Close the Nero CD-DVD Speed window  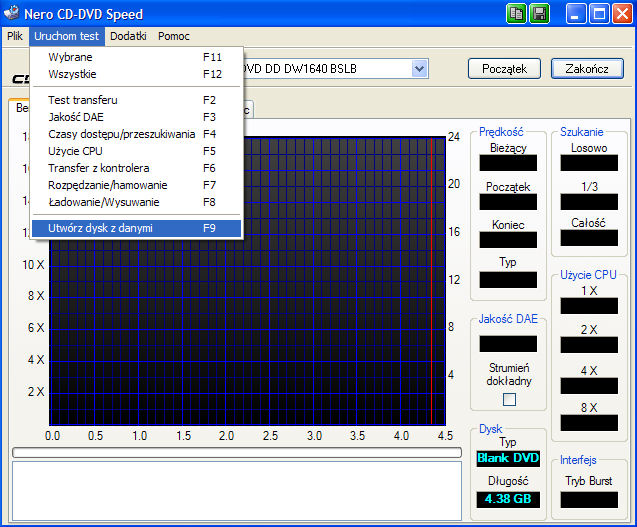[622, 14]
